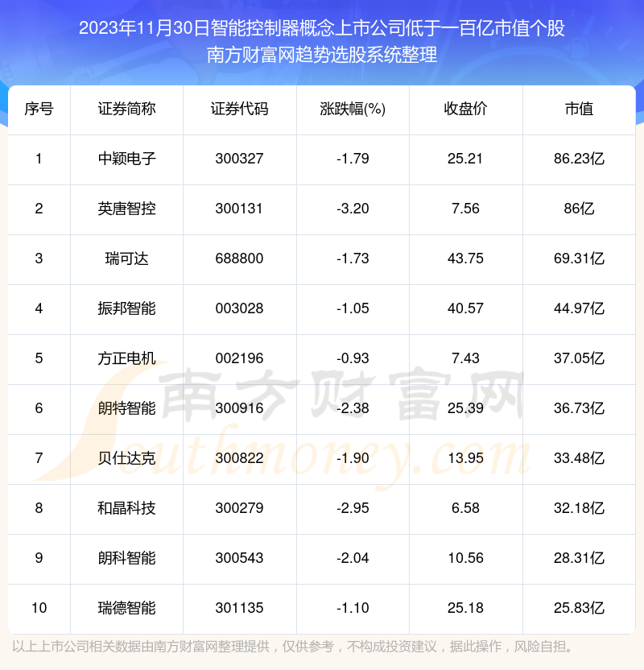Click closing price 7.56
Screen dimensions: 644x670
pyautogui.click(x=465, y=209)
